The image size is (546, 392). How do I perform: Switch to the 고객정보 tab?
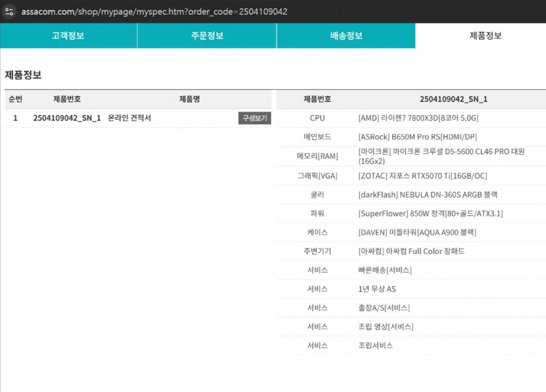coord(68,36)
